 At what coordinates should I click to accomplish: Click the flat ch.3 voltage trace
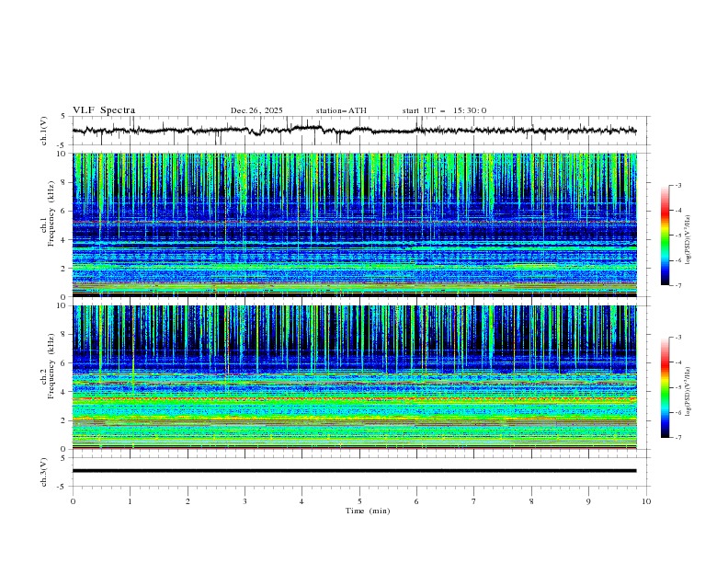354,471
